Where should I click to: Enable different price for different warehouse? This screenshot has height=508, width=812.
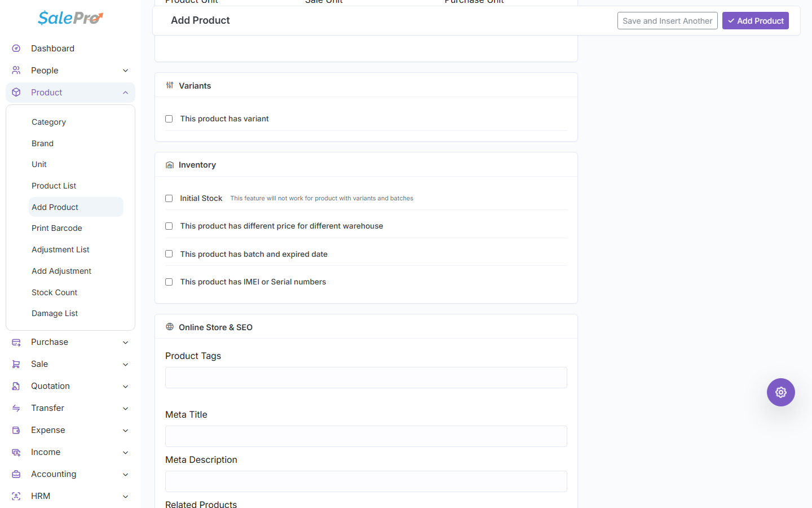click(169, 226)
